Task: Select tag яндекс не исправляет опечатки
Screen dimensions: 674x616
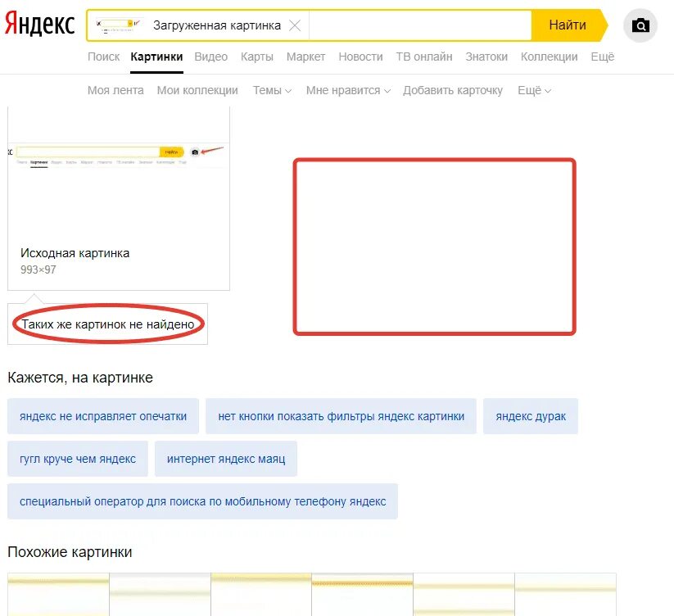Action: 103,416
